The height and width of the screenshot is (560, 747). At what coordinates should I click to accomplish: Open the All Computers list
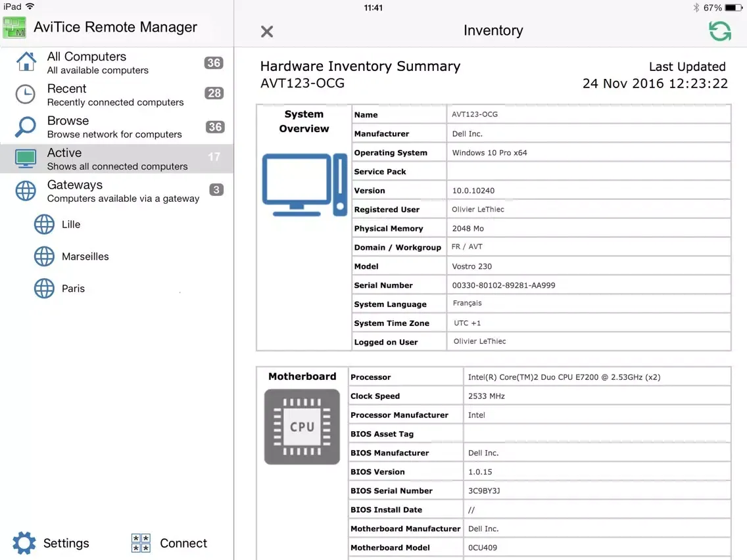click(x=117, y=63)
